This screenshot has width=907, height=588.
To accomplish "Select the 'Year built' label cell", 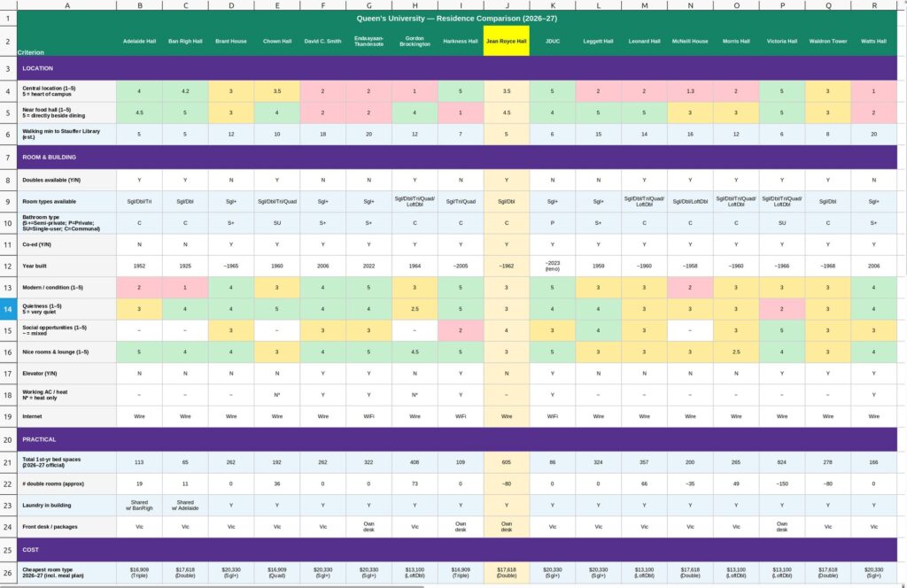I will click(x=67, y=266).
